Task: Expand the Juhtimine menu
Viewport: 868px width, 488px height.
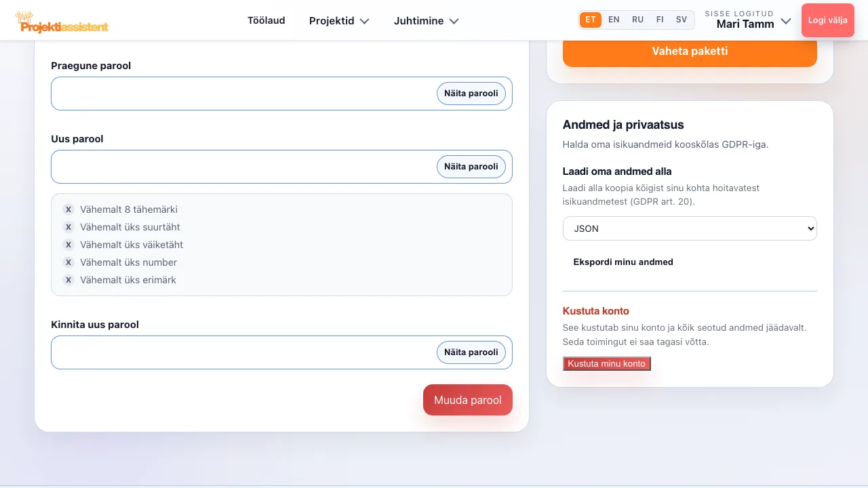Action: [427, 21]
